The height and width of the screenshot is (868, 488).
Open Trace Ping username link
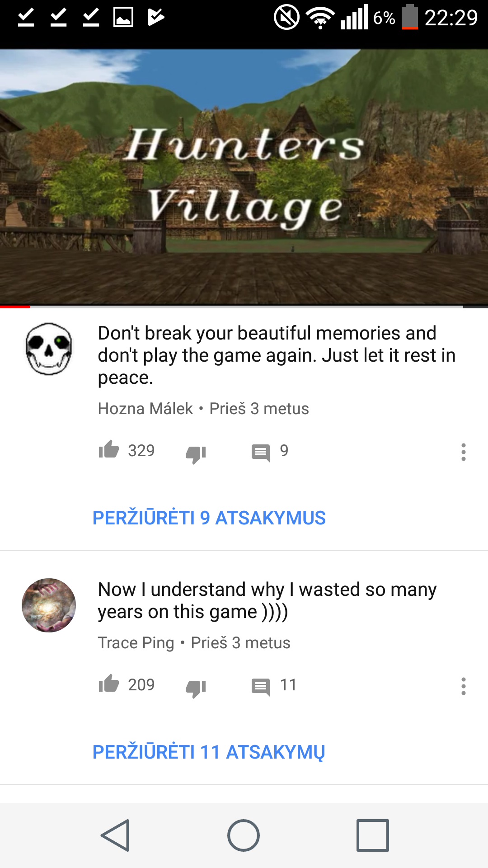136,643
